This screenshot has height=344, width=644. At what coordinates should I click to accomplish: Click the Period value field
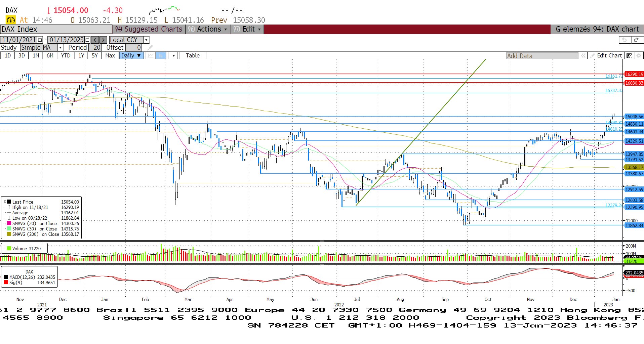pyautogui.click(x=95, y=48)
